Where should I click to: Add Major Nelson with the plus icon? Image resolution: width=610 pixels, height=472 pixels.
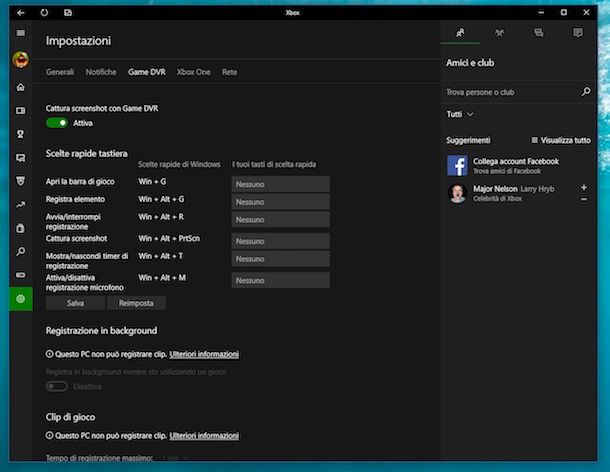tap(584, 188)
